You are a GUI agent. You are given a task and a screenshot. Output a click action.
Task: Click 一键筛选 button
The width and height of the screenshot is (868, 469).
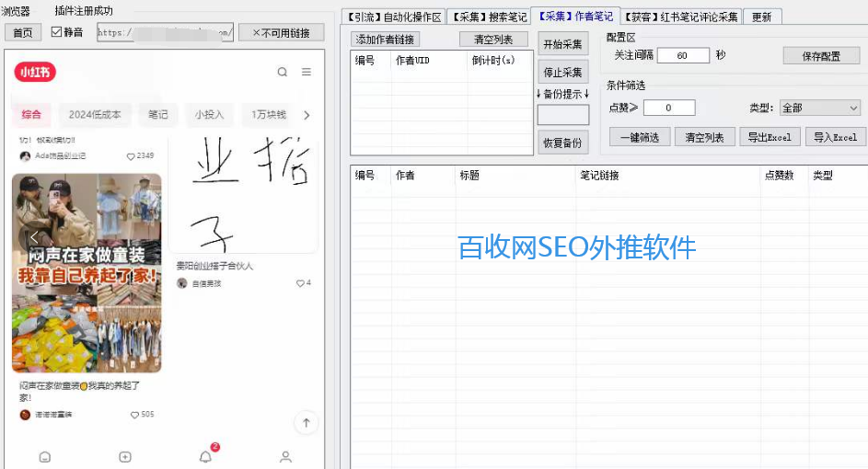coord(640,137)
